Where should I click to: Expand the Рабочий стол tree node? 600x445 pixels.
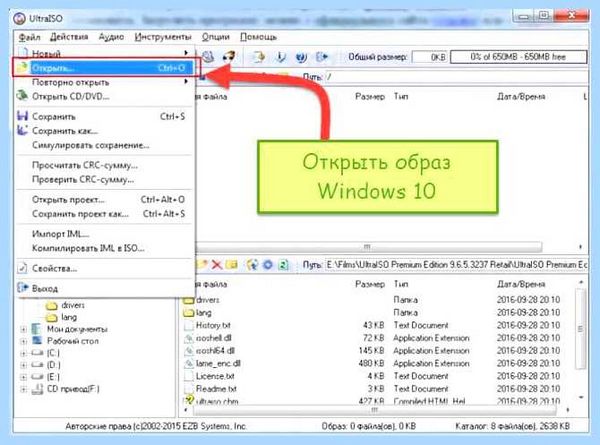pyautogui.click(x=23, y=341)
